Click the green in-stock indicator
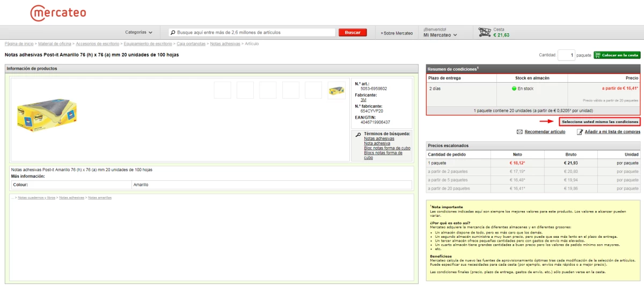Screen dimensions: 644x285 pyautogui.click(x=514, y=89)
